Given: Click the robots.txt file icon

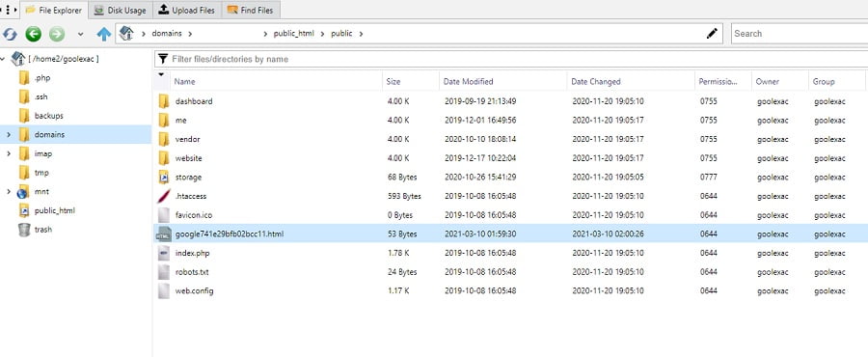Looking at the screenshot, I should pyautogui.click(x=163, y=272).
